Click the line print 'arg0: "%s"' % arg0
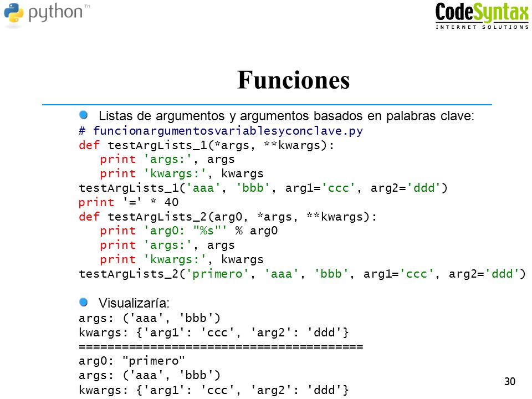This screenshot has height=399, width=532. [188, 231]
